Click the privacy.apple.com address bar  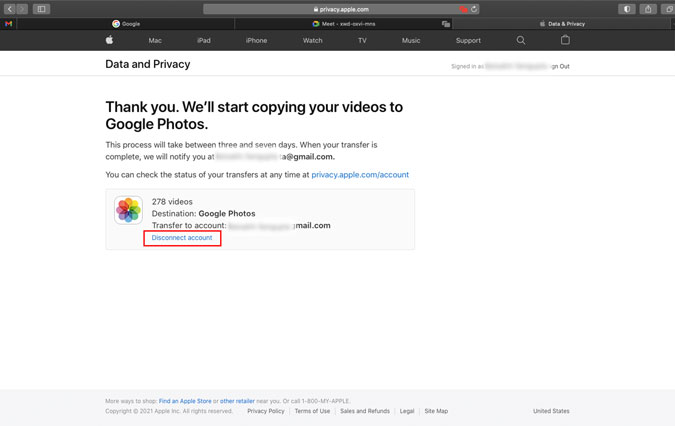[x=341, y=9]
